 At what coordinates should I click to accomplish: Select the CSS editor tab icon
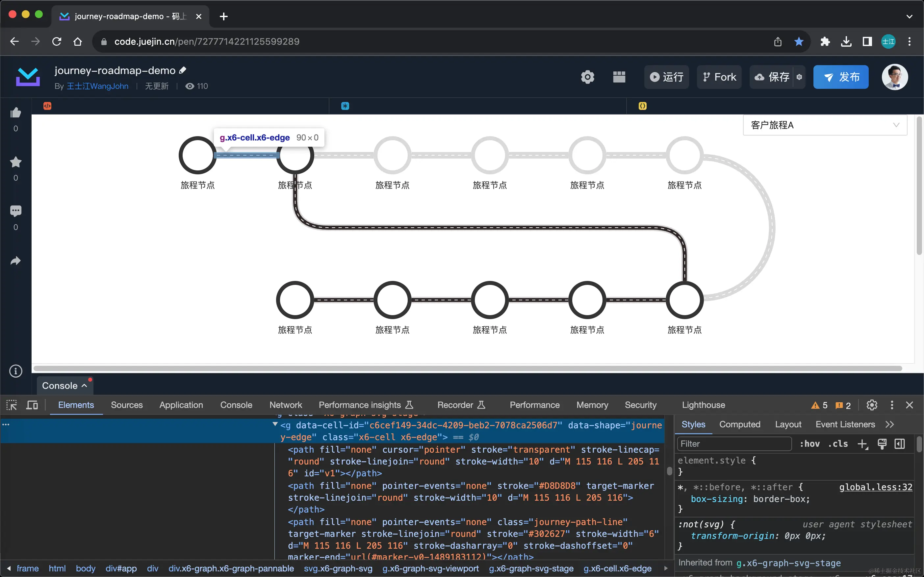point(345,106)
